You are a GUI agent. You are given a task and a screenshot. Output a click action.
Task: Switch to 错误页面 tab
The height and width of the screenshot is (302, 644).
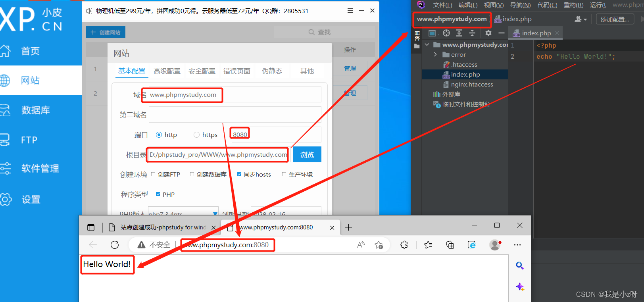point(237,71)
